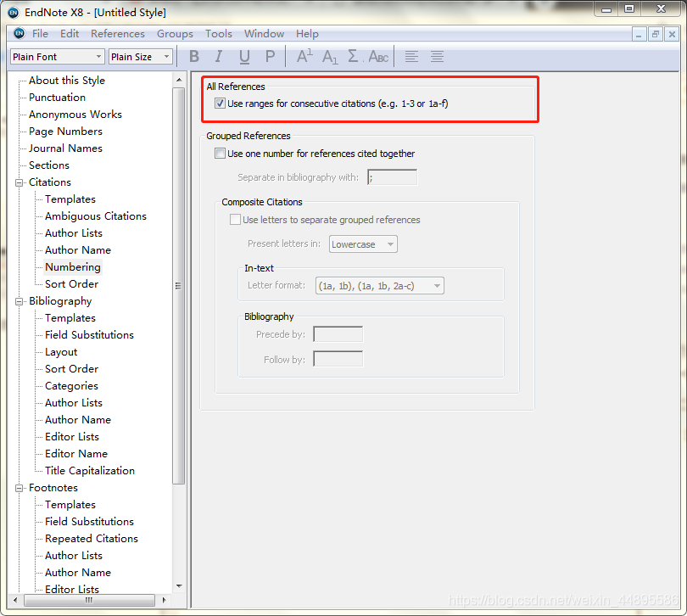
Task: Click the tree horizontal scroll right arrow
Action: point(164,600)
